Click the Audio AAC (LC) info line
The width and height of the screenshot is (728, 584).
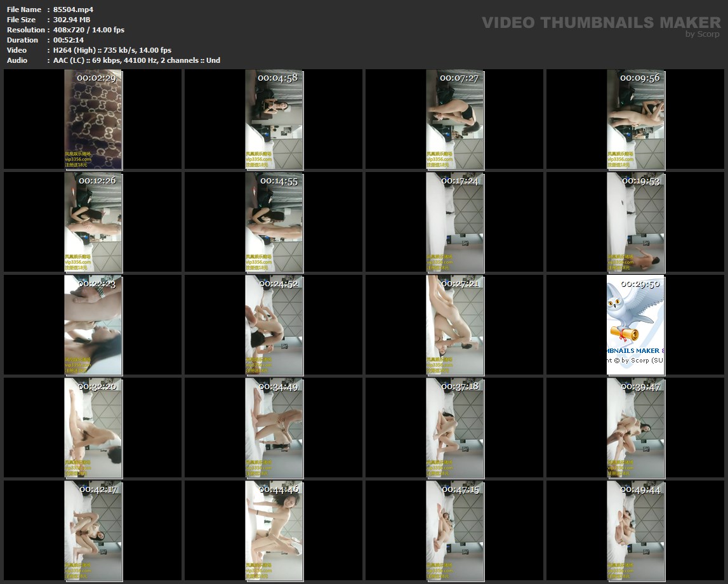pos(136,60)
